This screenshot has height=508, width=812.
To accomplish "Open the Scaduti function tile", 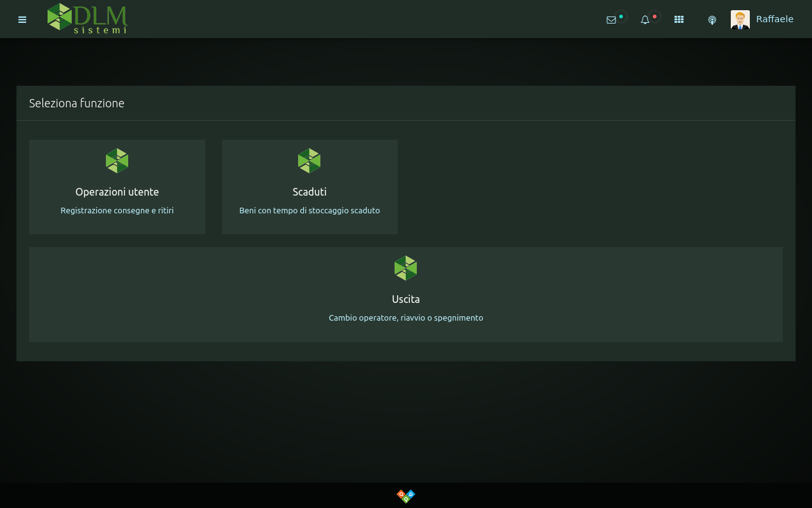I will tap(310, 192).
